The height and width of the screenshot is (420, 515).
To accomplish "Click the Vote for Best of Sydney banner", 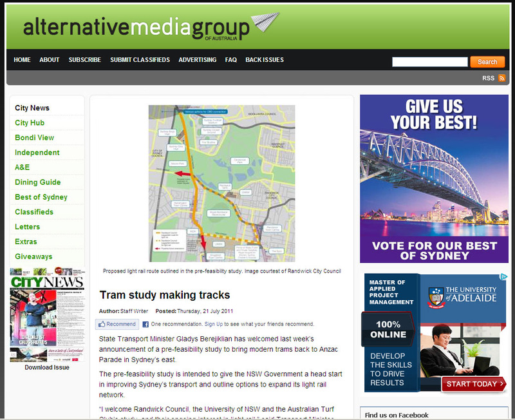I will click(x=434, y=178).
